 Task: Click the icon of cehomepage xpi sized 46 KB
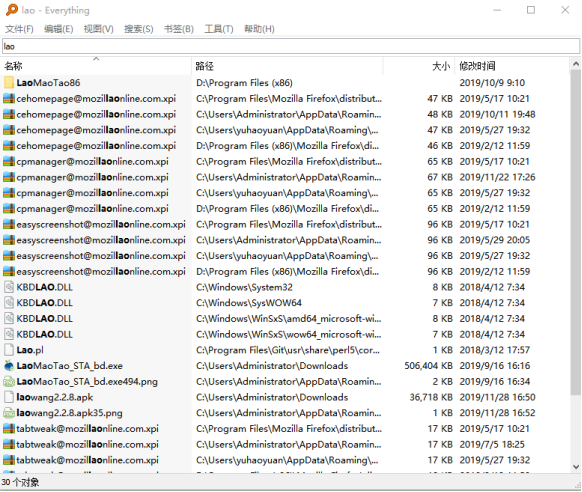pos(9,146)
